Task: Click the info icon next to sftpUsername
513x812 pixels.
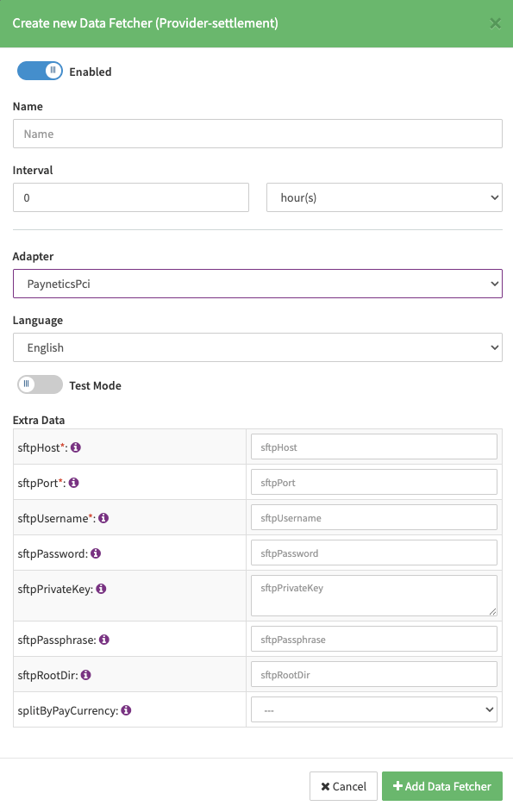Action: click(103, 518)
